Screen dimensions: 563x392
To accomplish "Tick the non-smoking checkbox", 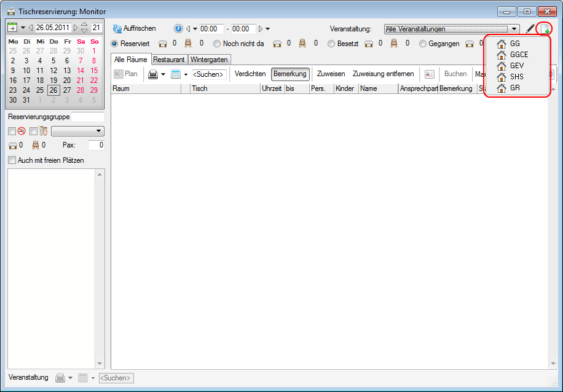I will tap(12, 131).
